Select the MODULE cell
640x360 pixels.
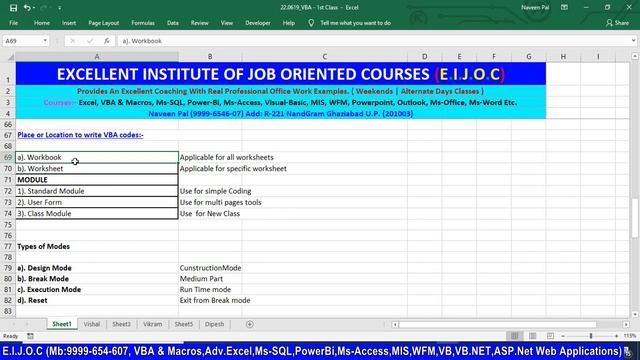[97, 180]
